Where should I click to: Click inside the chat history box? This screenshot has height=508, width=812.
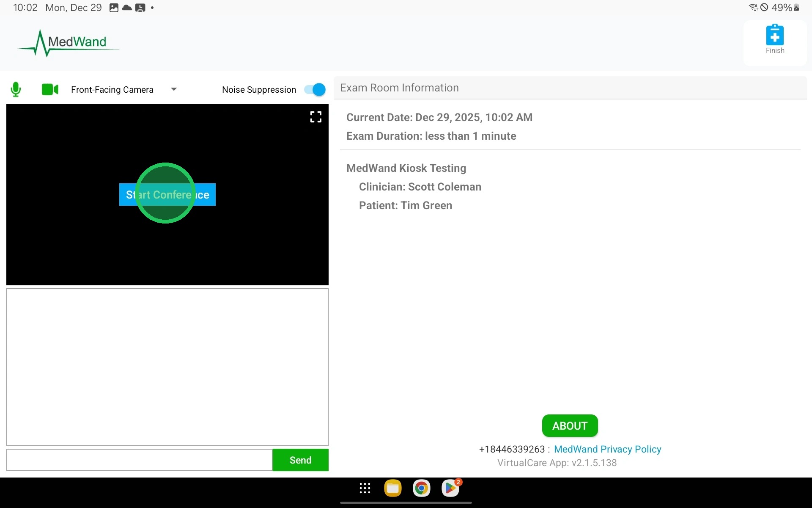click(x=167, y=367)
